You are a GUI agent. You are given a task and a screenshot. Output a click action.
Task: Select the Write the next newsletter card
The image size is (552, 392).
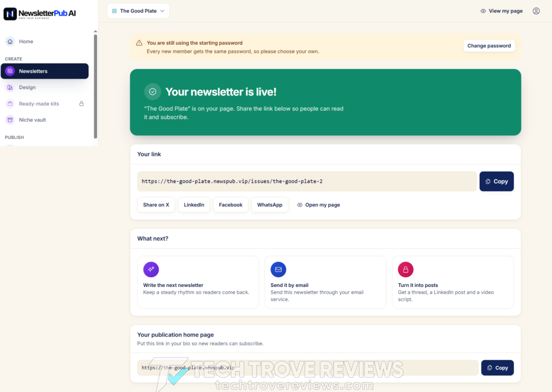pos(198,282)
